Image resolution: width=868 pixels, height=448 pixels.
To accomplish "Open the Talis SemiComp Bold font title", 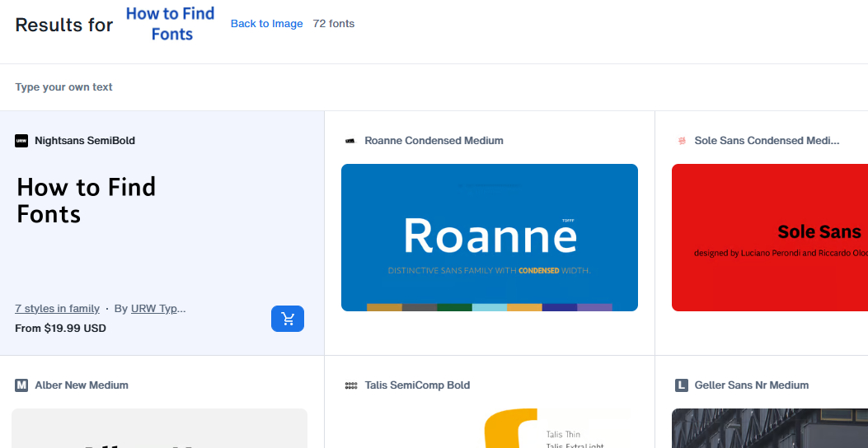I will (417, 385).
